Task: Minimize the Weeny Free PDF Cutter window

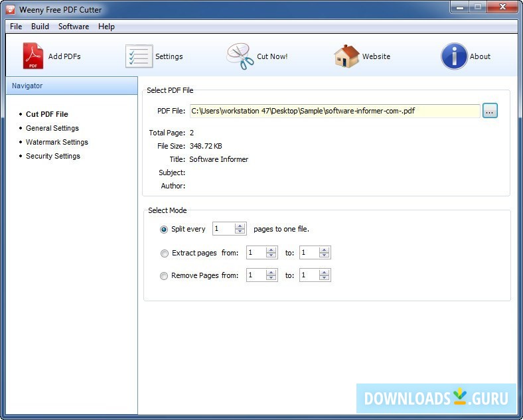Action: pyautogui.click(x=460, y=7)
